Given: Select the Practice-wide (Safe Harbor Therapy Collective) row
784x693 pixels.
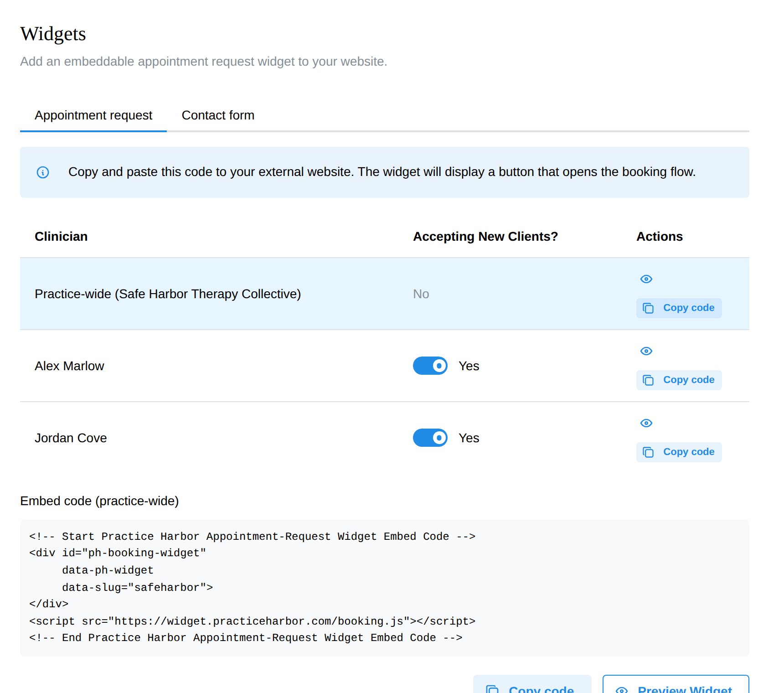Looking at the screenshot, I should click(x=385, y=294).
